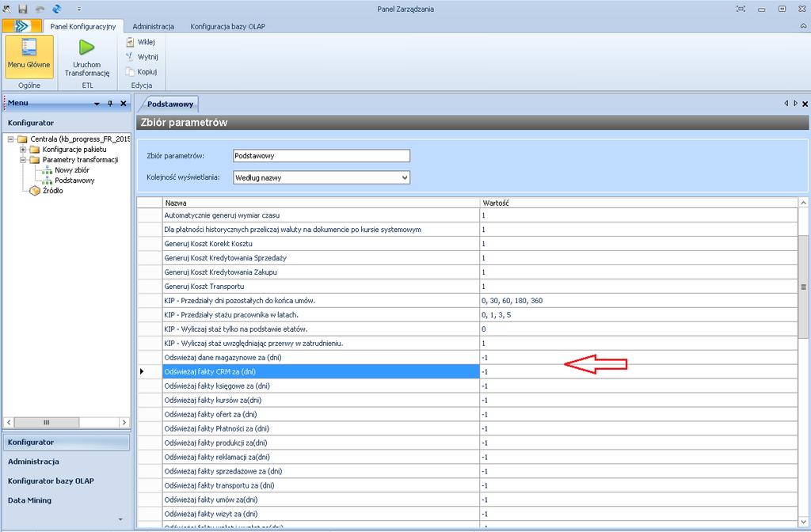Click value cell of Odświeżaj fakty CRM
This screenshot has width=811, height=532.
click(x=639, y=372)
